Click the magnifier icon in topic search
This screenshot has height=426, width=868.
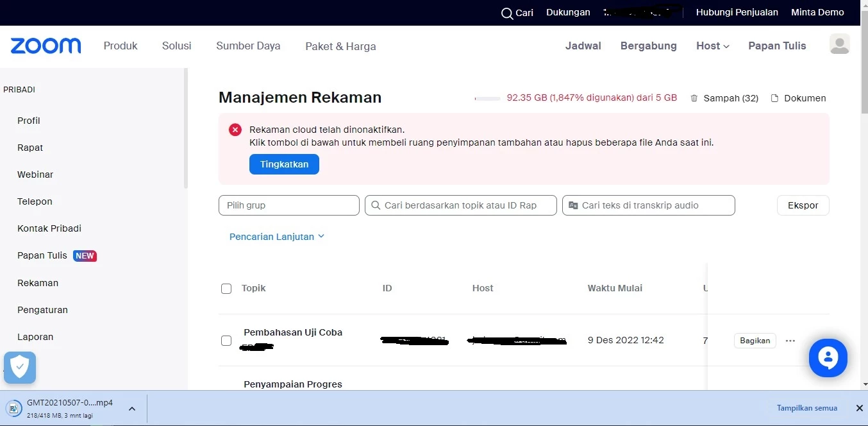pos(376,205)
